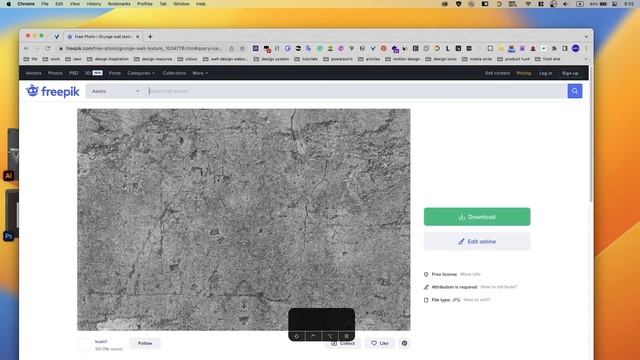Open the How to attribute link

pyautogui.click(x=498, y=287)
